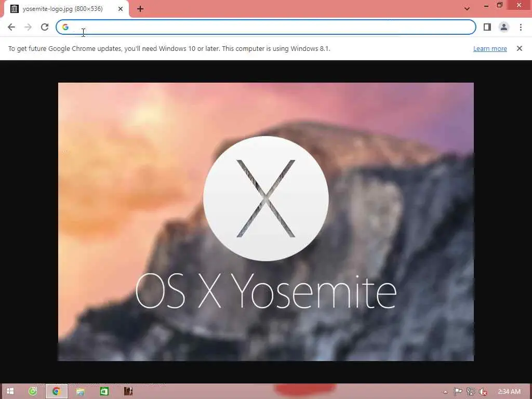This screenshot has height=399, width=532.
Task: Click the Windows 8.1 update notice text
Action: pos(169,48)
